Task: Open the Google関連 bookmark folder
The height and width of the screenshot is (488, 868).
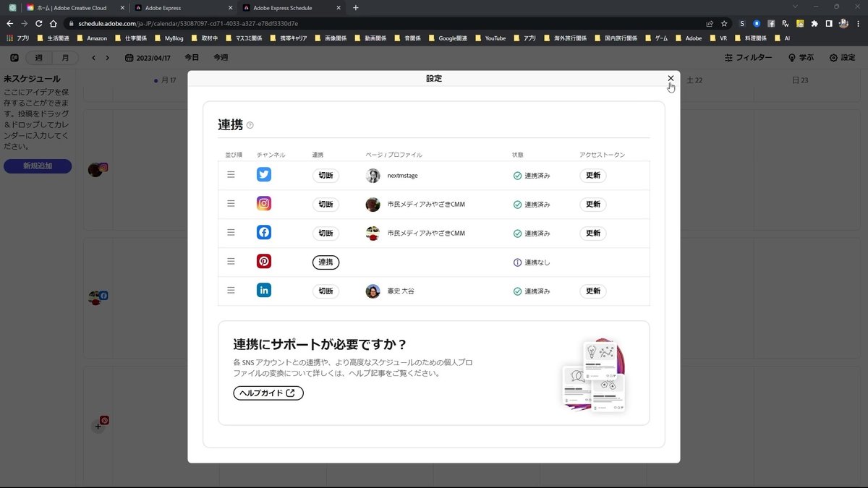Action: [448, 38]
